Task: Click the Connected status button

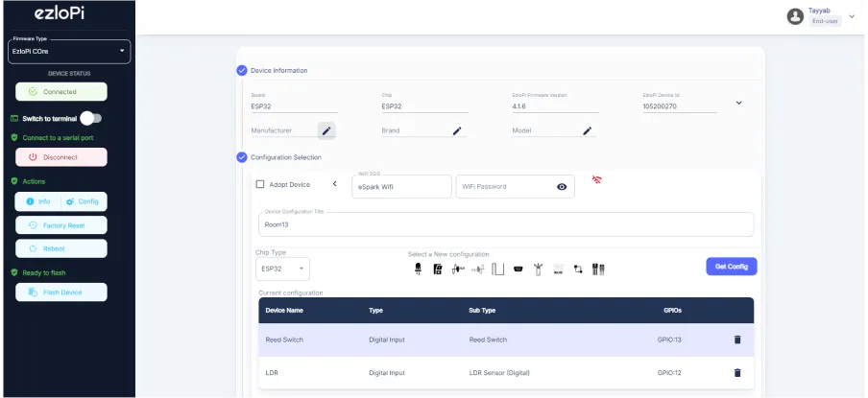Action: point(60,92)
